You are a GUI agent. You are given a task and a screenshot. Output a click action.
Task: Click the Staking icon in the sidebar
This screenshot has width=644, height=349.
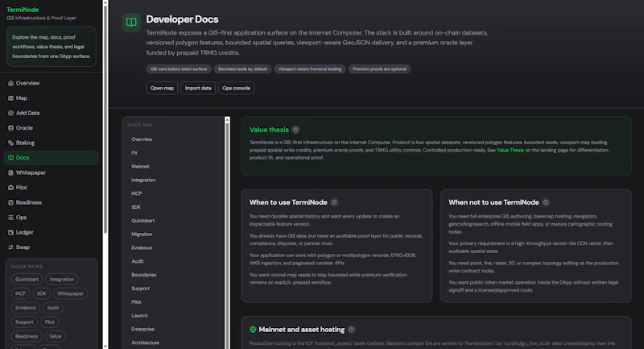10,143
